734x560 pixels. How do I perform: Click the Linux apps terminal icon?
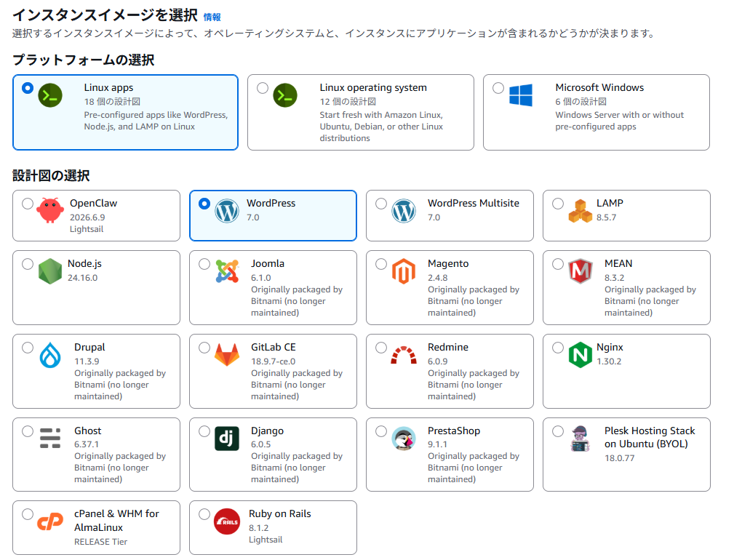point(50,95)
